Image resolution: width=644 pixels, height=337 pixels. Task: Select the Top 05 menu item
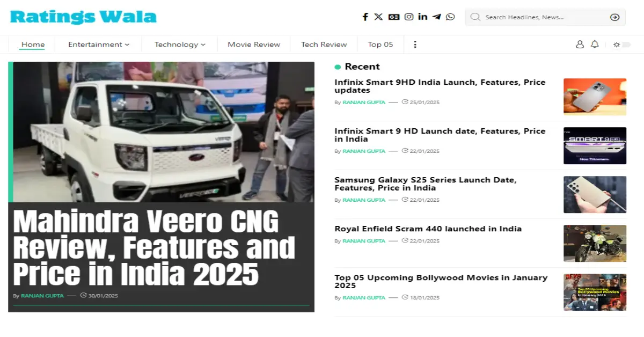point(380,45)
